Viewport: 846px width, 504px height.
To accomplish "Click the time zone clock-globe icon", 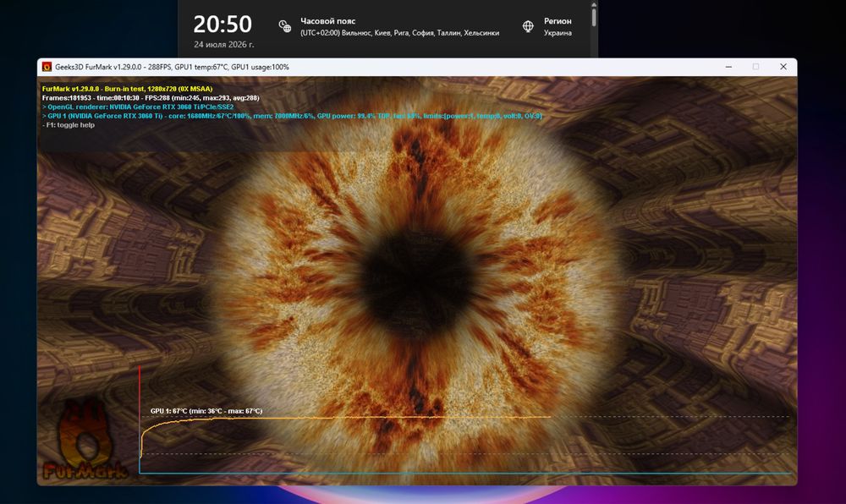I will [x=284, y=26].
